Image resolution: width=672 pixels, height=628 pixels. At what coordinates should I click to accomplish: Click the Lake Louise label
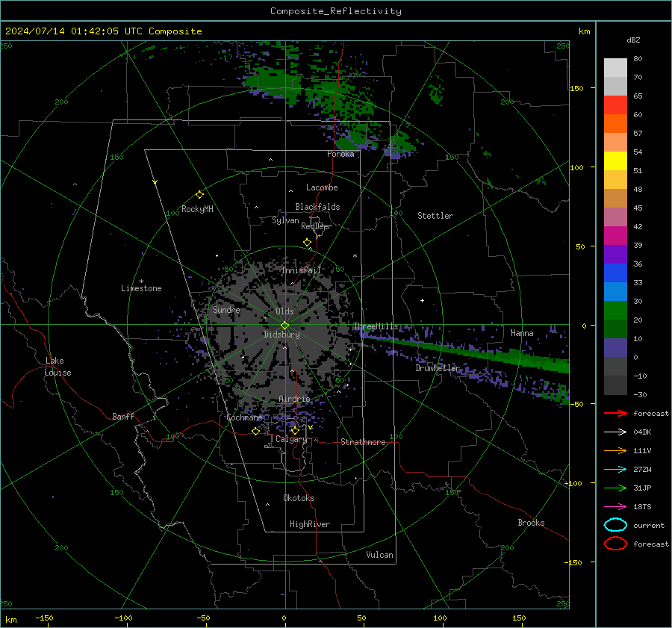57,367
